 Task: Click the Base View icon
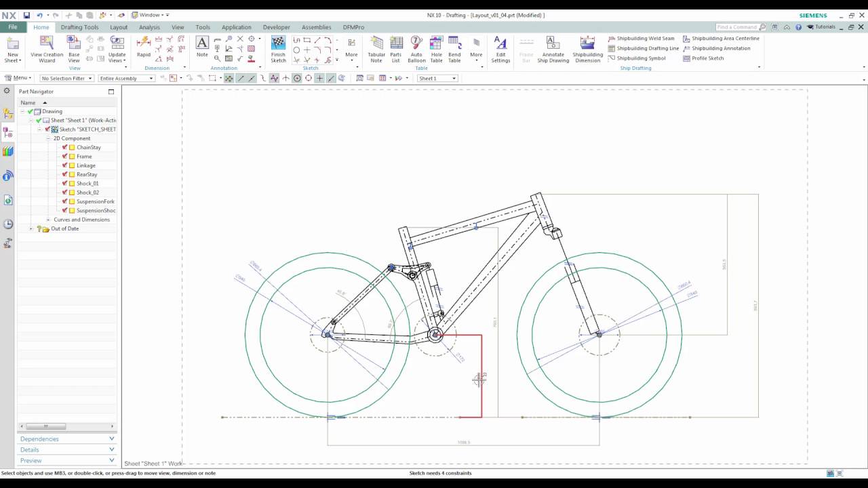click(x=74, y=43)
